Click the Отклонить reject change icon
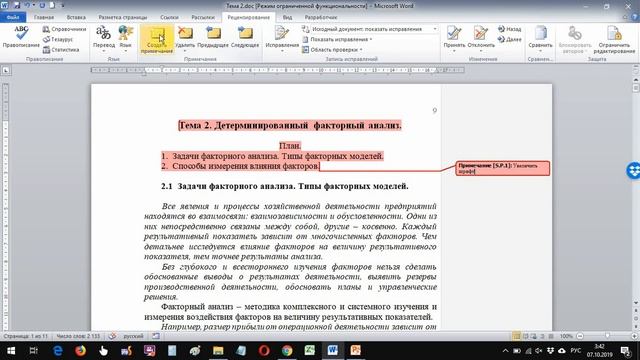The image size is (640, 360). click(x=481, y=33)
